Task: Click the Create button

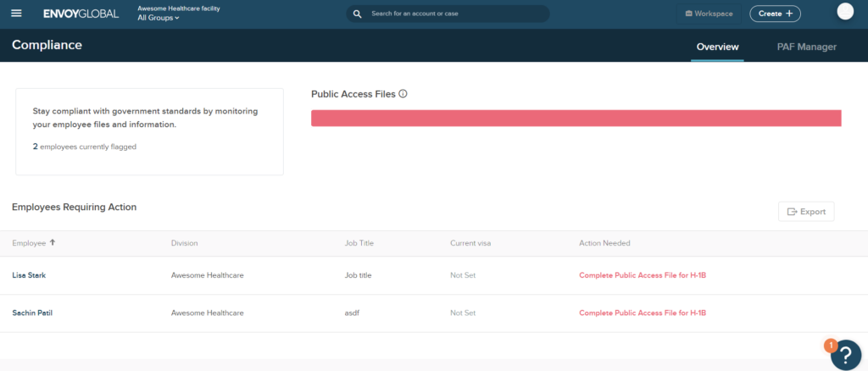Action: click(775, 14)
